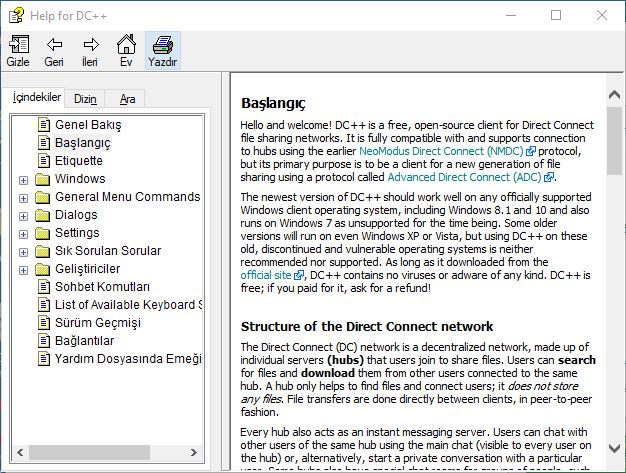Click the tree pane scroll right arrow
Viewport: 626px width, 473px height.
point(194,452)
